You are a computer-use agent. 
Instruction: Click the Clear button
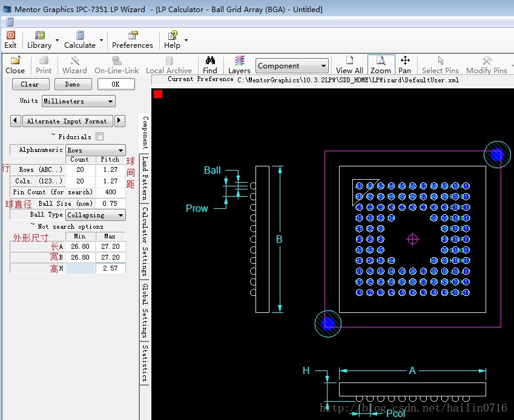pos(30,84)
